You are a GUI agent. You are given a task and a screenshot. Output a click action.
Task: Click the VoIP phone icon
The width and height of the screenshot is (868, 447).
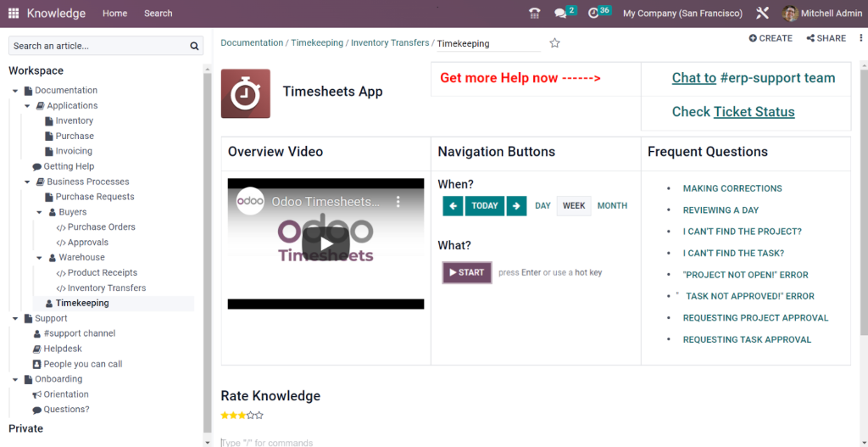point(534,14)
